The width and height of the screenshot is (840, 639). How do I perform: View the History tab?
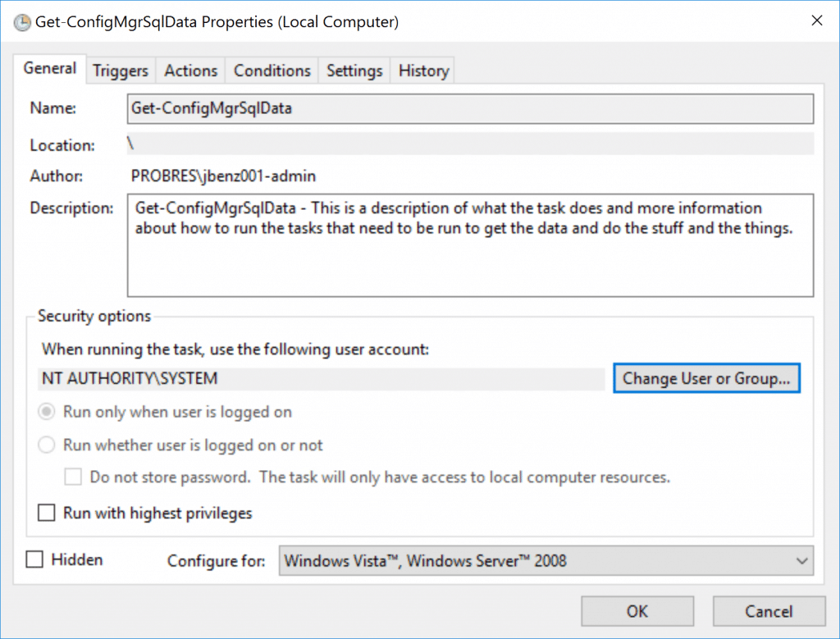(x=422, y=70)
